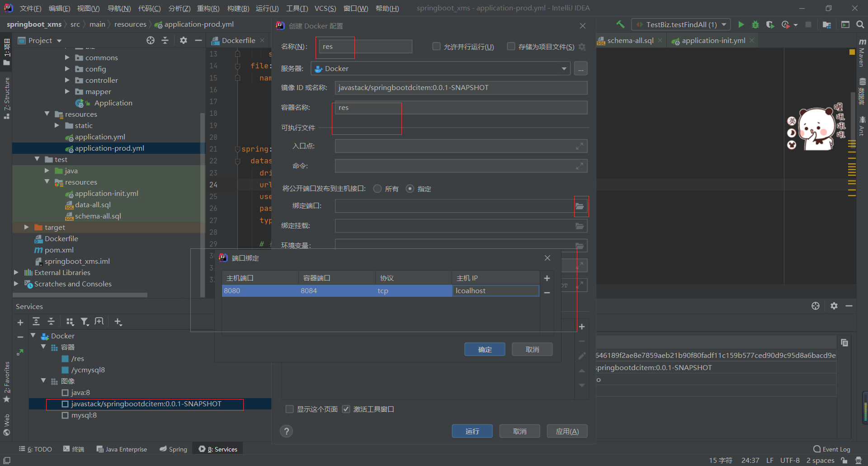Click the Services filter funnel icon
This screenshot has width=868, height=466.
click(x=85, y=322)
